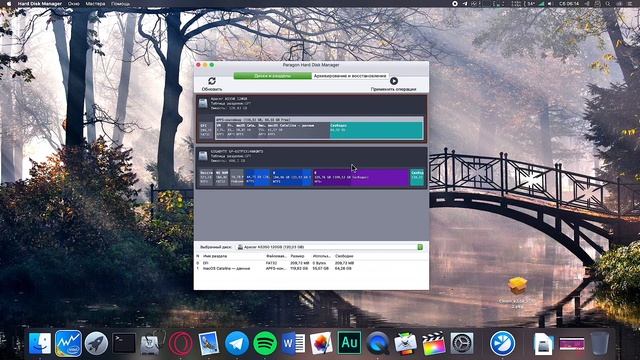
Task: Select the teal free space block on the second disk
Action: click(x=417, y=178)
